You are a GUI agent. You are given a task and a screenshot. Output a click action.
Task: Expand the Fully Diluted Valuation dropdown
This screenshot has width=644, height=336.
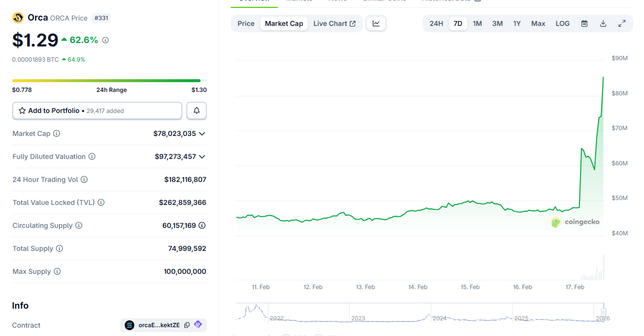coord(202,156)
